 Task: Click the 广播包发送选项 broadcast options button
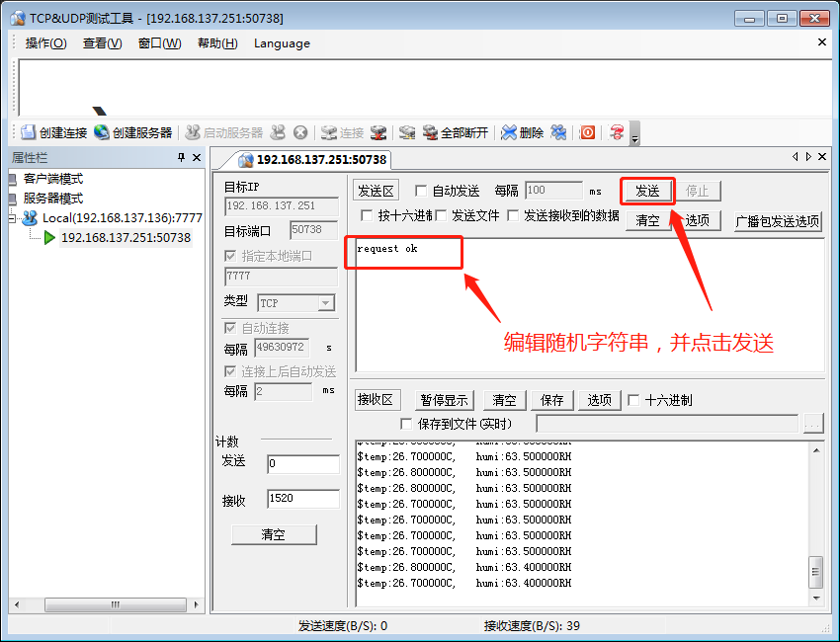[778, 221]
